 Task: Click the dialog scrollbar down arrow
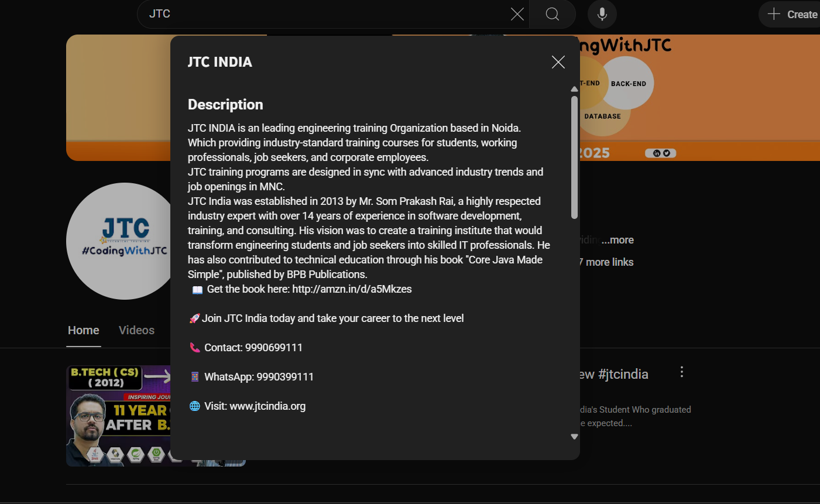574,437
